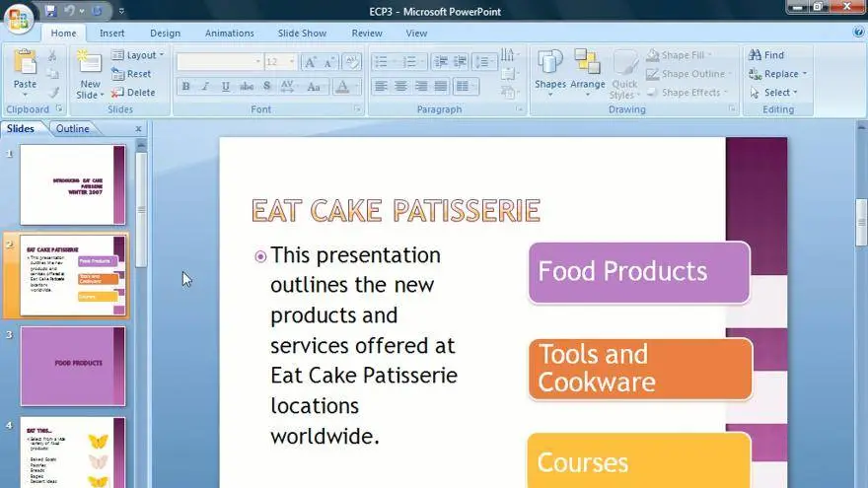
Task: Open the Shapes gallery
Action: [550, 74]
